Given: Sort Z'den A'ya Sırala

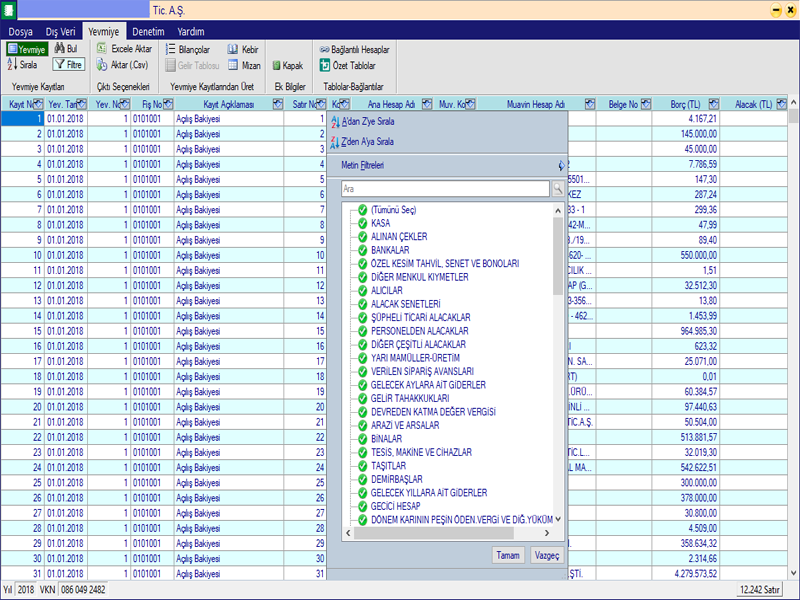Looking at the screenshot, I should (363, 141).
